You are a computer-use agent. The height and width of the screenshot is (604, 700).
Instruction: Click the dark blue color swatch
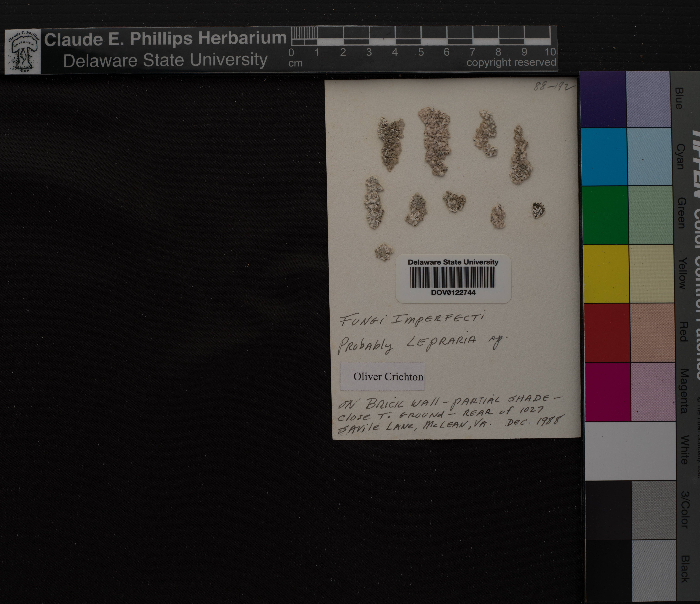click(x=603, y=99)
